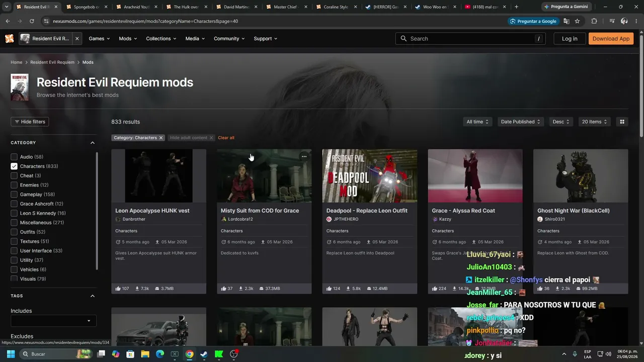Close the Resident Evil Requiem game selector
The width and height of the screenshot is (644, 362).
(x=77, y=39)
